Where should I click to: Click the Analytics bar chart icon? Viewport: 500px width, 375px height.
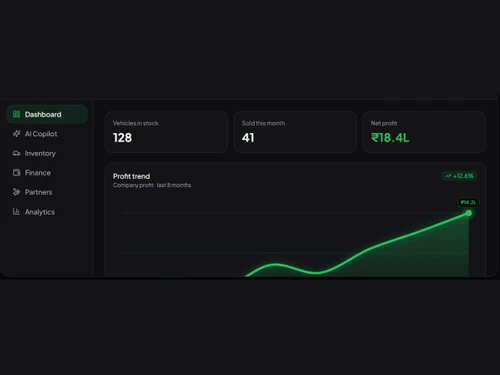(16, 212)
